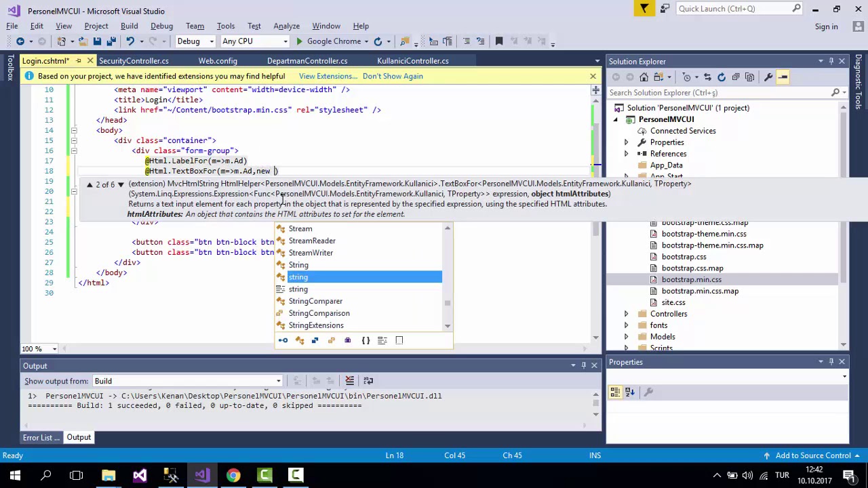Click the bookmark icon in the toolbar
Screen dimensions: 868x488
click(x=499, y=41)
